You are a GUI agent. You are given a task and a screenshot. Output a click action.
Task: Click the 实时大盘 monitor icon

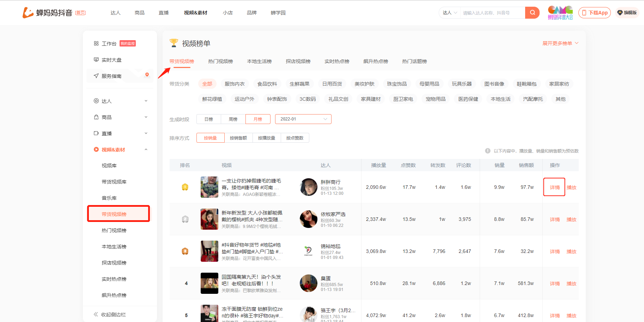click(96, 60)
